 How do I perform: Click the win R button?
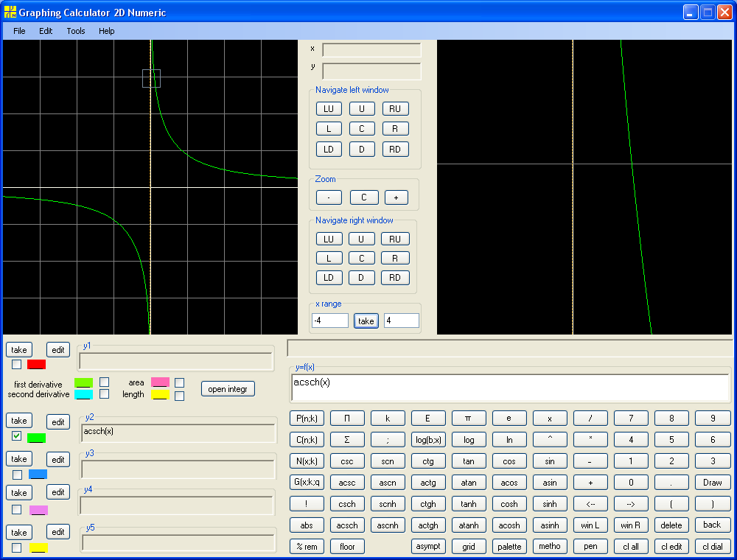coord(631,525)
